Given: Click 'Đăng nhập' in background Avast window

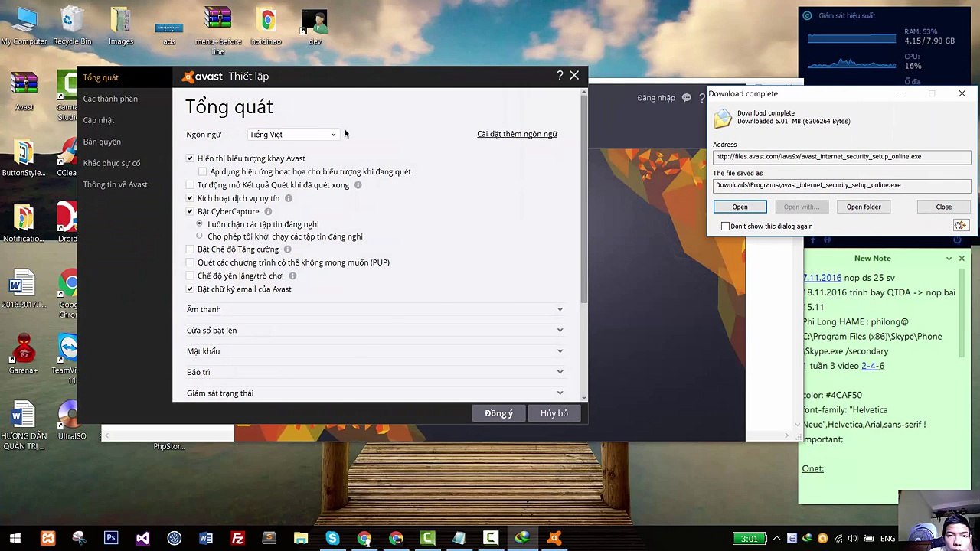Looking at the screenshot, I should point(656,98).
